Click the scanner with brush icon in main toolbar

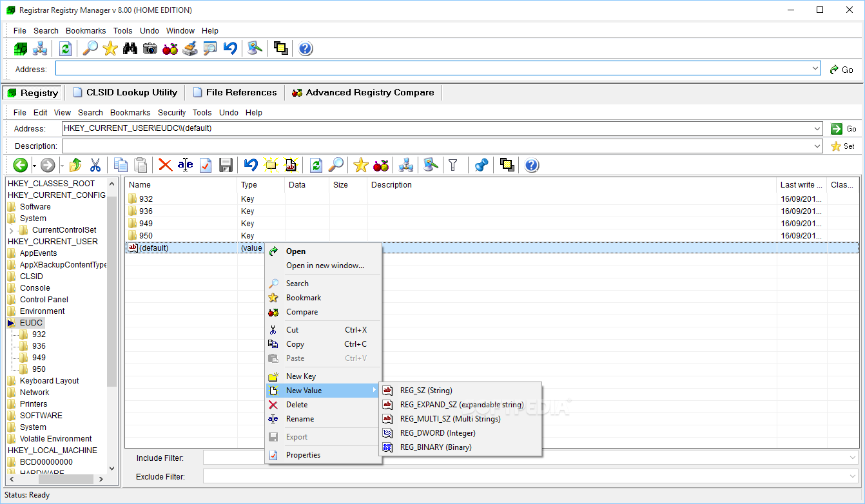tap(190, 48)
